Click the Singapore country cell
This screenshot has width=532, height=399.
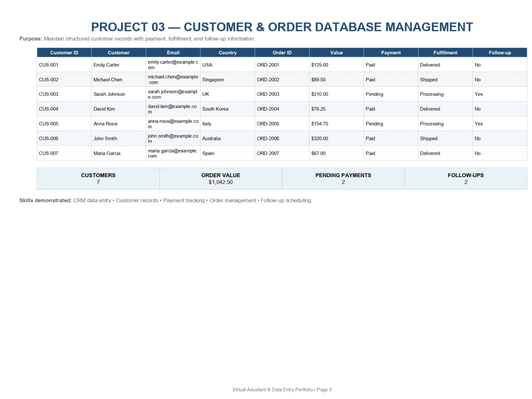(x=228, y=79)
